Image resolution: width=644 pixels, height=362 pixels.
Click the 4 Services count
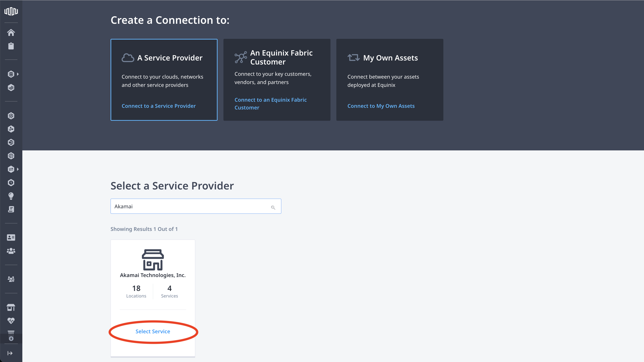tap(170, 292)
